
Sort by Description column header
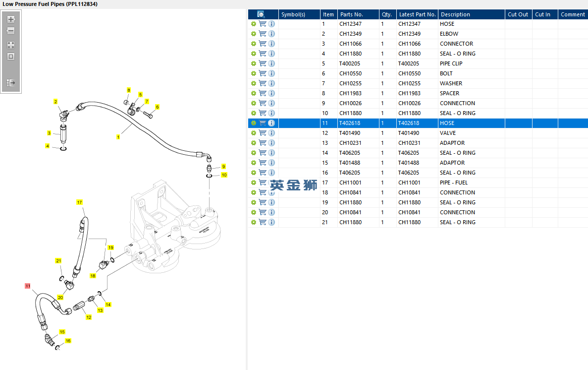472,14
